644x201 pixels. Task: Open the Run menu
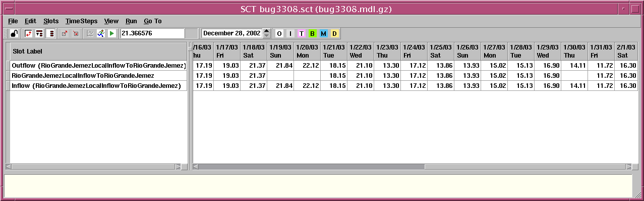131,21
